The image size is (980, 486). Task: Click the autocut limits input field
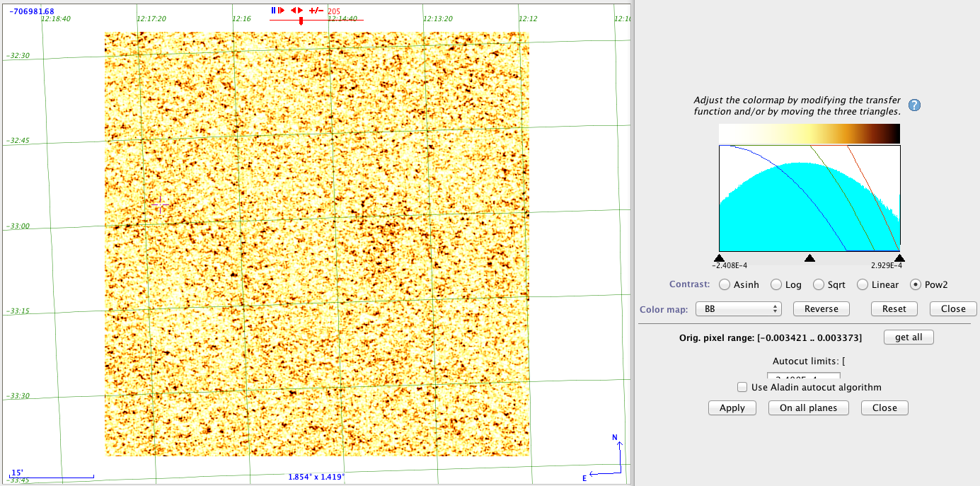(x=804, y=377)
